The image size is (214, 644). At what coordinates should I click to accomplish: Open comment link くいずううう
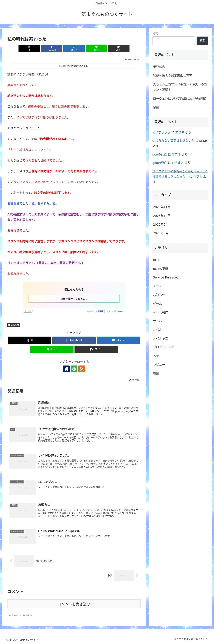161,132
